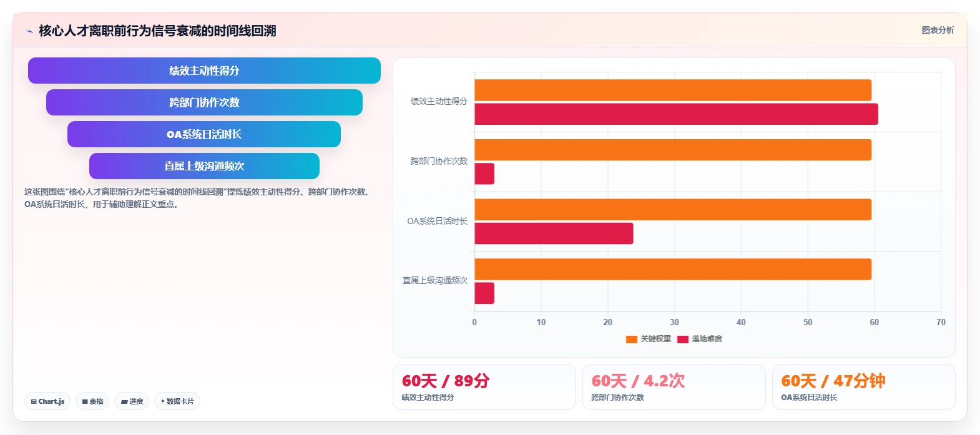Click the 图表分析 label in the header
Image resolution: width=980 pixels, height=435 pixels.
[x=938, y=30]
